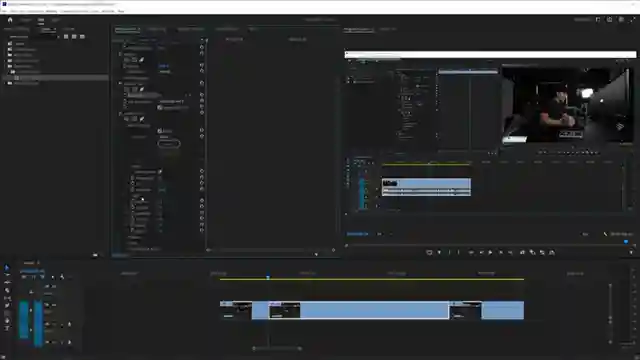The width and height of the screenshot is (640, 360).
Task: Toggle the third fx effect in Effect Controls
Action: 120,113
